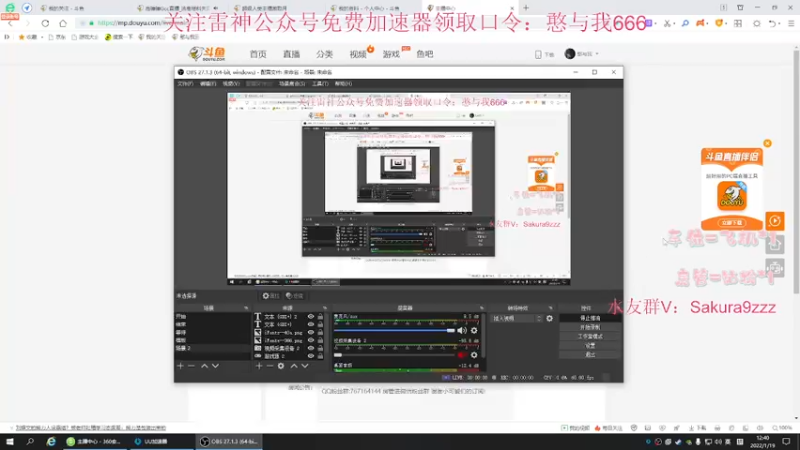The height and width of the screenshot is (450, 800).
Task: Open the undo-close dropdown arrow in browser toolbar
Action: (x=780, y=23)
